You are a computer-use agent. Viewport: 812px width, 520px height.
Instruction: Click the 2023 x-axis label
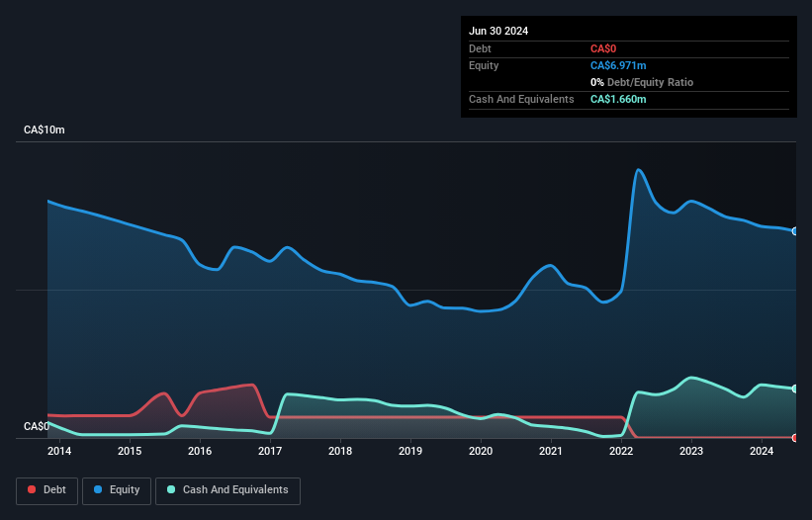click(691, 451)
